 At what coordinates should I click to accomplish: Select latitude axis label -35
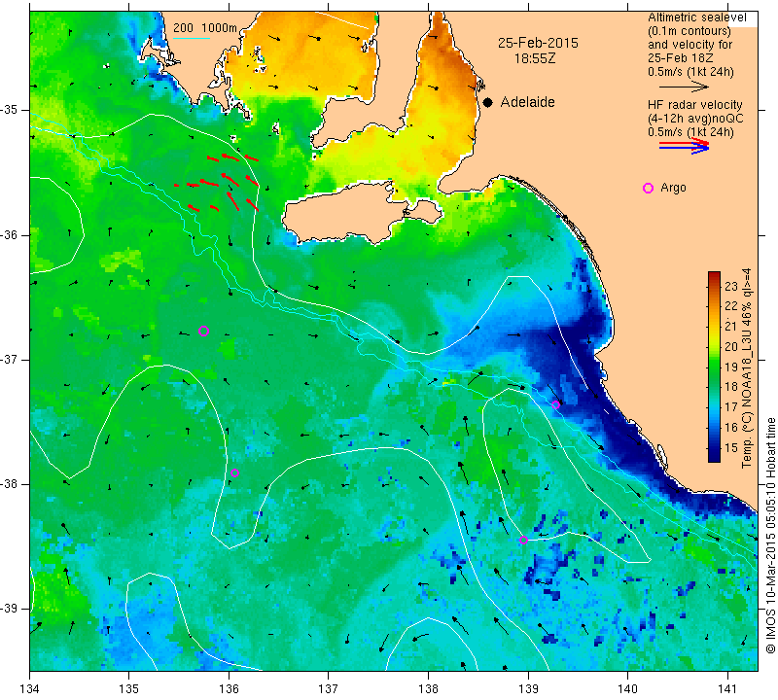click(10, 110)
